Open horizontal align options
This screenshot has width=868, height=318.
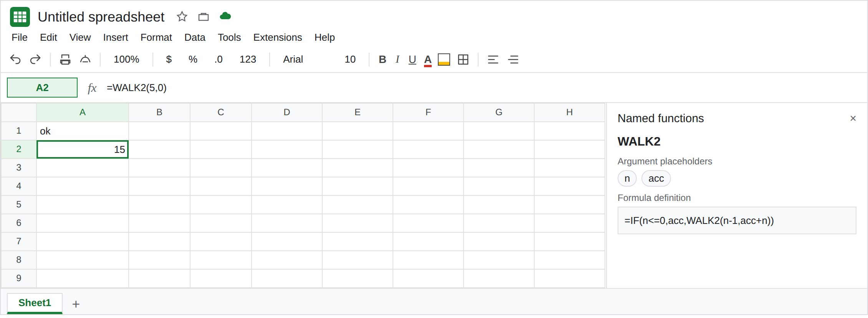493,60
